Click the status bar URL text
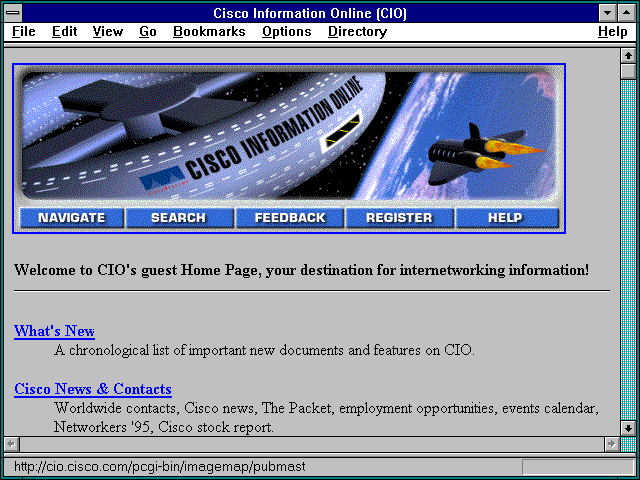 pos(160,467)
